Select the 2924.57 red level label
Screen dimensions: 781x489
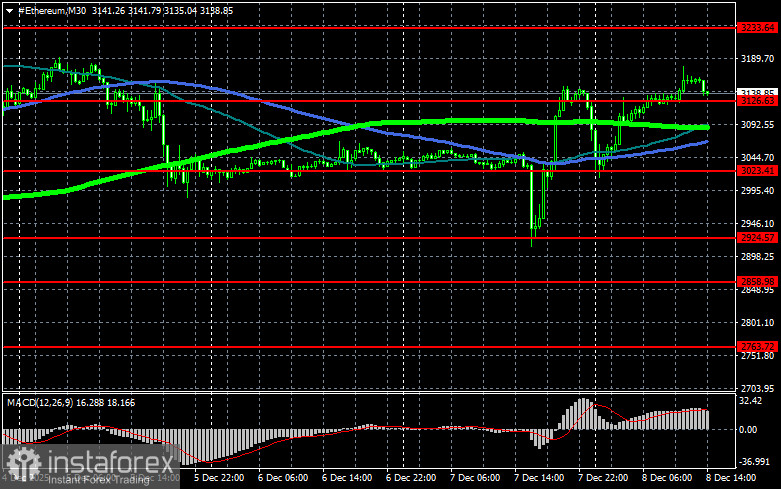coord(757,238)
